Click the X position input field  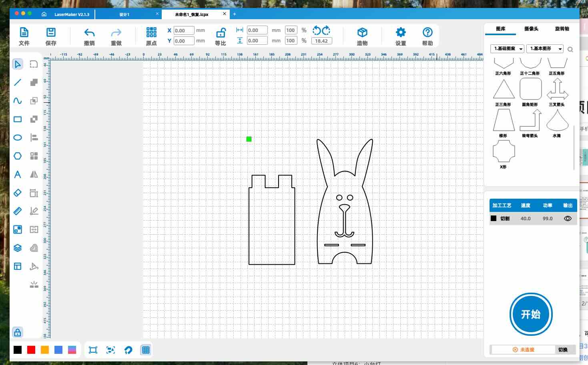pyautogui.click(x=184, y=30)
